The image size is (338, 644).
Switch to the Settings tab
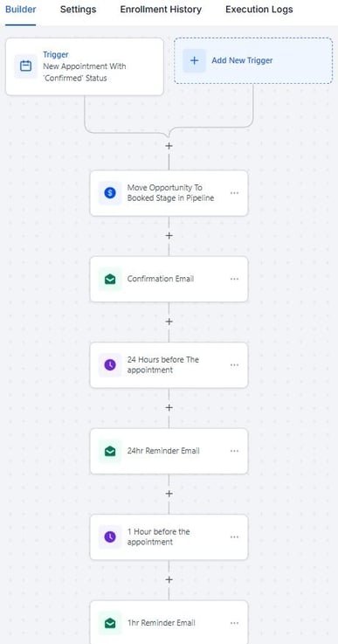(78, 10)
